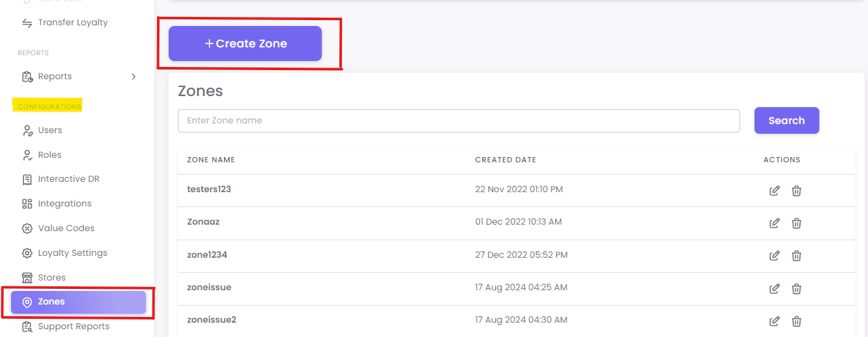868x337 pixels.
Task: Delete the testers123 zone via trash icon
Action: coord(797,190)
